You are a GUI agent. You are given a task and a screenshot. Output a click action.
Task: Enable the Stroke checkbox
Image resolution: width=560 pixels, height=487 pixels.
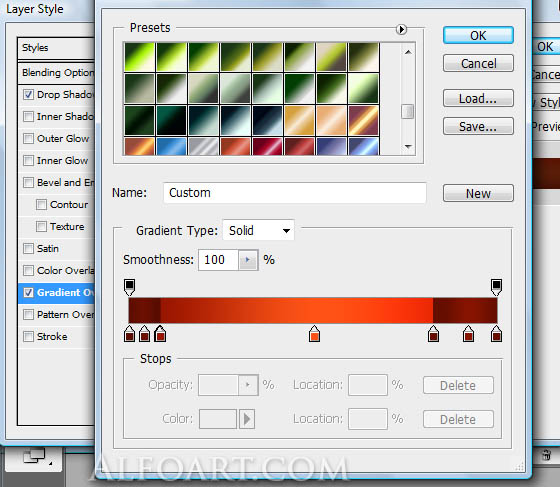click(x=29, y=337)
